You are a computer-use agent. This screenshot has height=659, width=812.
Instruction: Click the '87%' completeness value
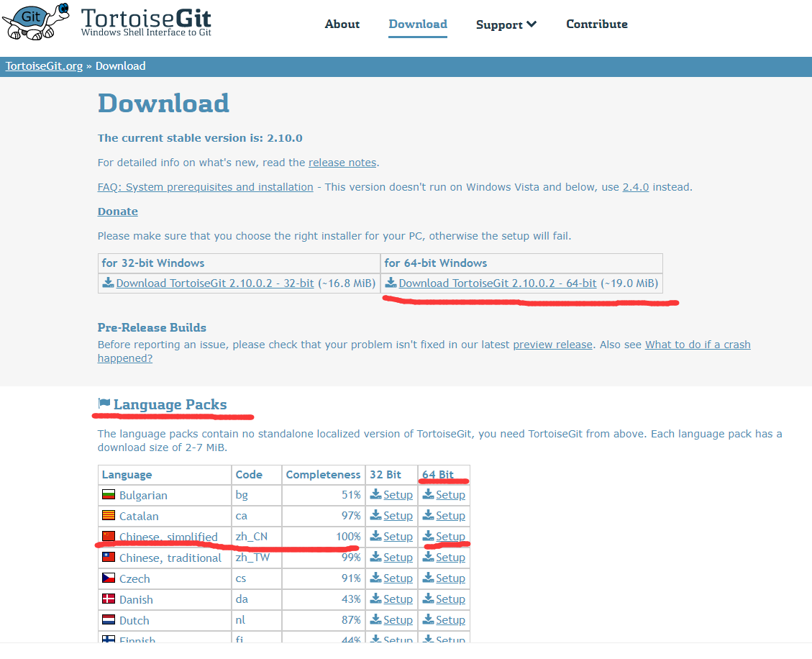[x=351, y=620]
